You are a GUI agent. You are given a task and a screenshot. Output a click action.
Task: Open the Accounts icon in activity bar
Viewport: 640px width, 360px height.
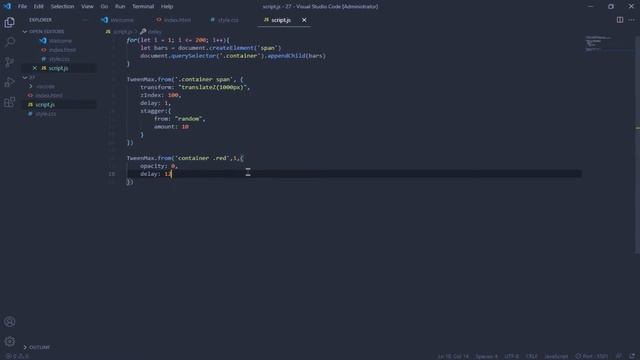coord(9,322)
